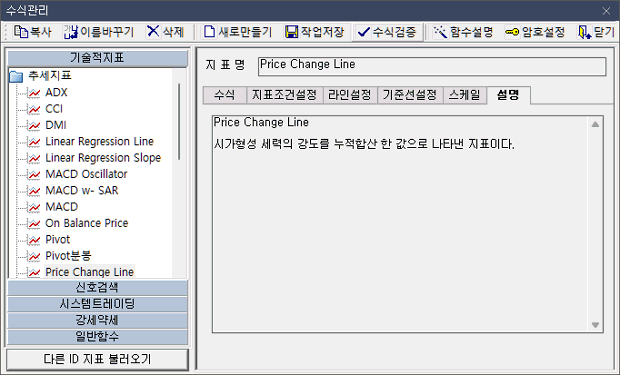This screenshot has height=375, width=620.
Task: Click description scrollbar down arrow
Action: [x=595, y=325]
